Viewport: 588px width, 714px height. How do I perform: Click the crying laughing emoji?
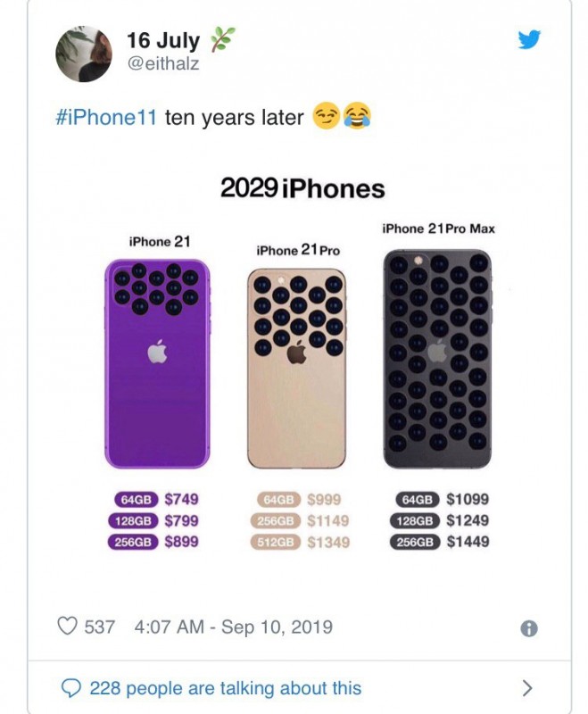tap(357, 117)
